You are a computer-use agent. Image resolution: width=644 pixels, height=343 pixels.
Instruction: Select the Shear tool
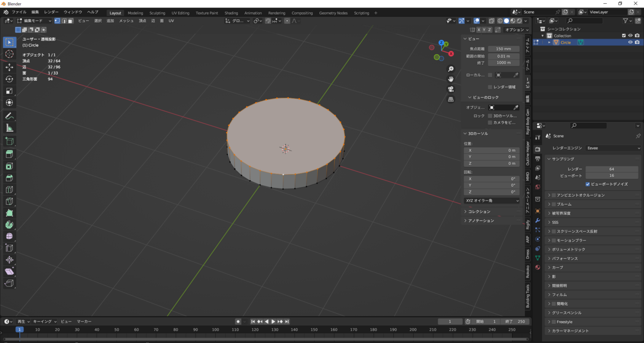pos(9,271)
